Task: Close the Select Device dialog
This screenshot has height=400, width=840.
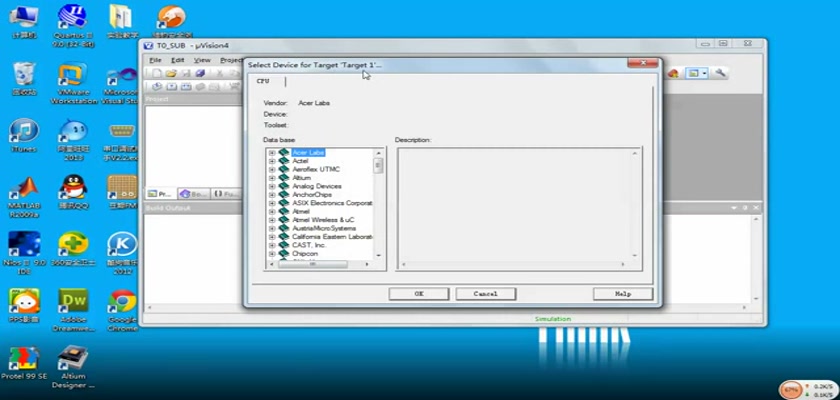Action: 643,63
